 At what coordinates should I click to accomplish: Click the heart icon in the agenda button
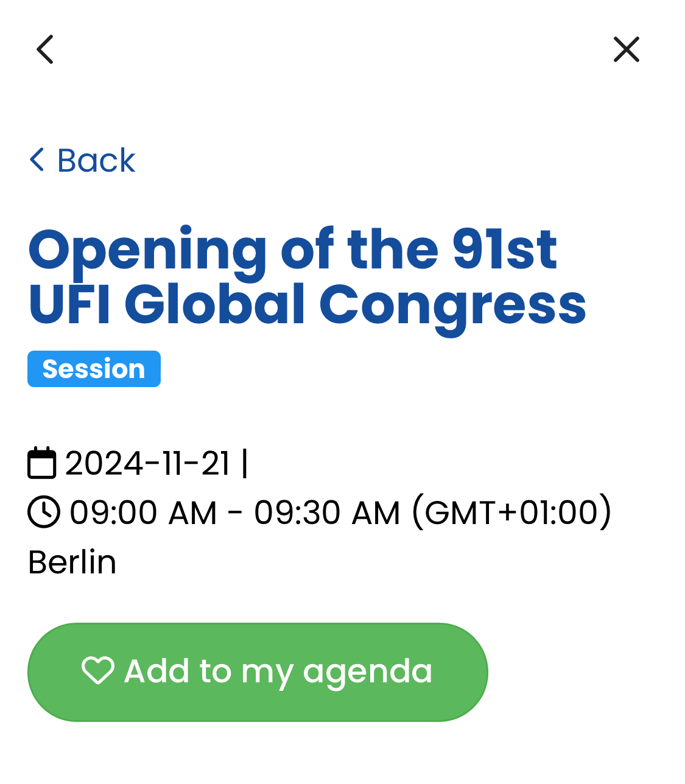coord(98,671)
